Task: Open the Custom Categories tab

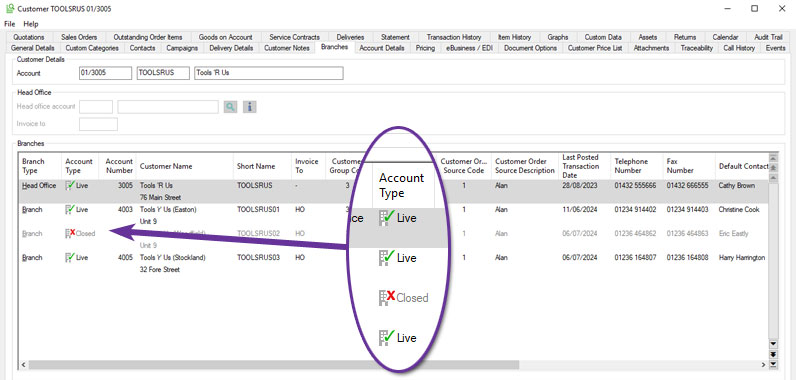Action: tap(92, 48)
